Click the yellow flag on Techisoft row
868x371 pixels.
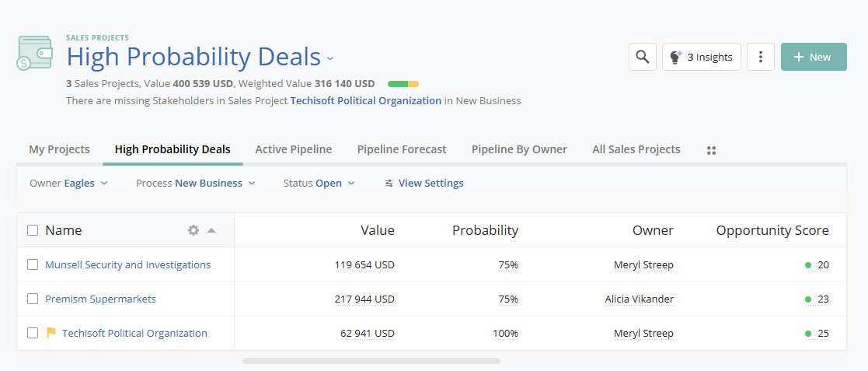pos(51,333)
